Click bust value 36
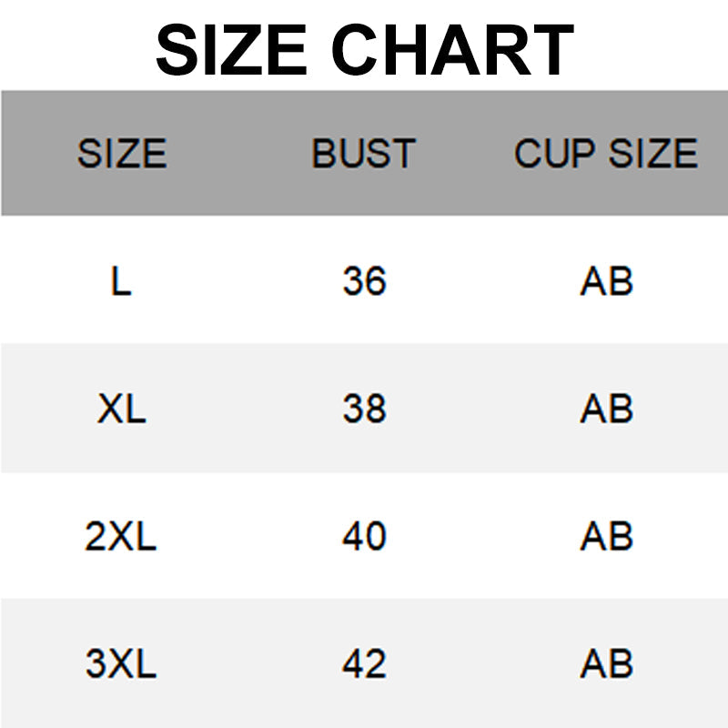The image size is (728, 728). pos(364,282)
